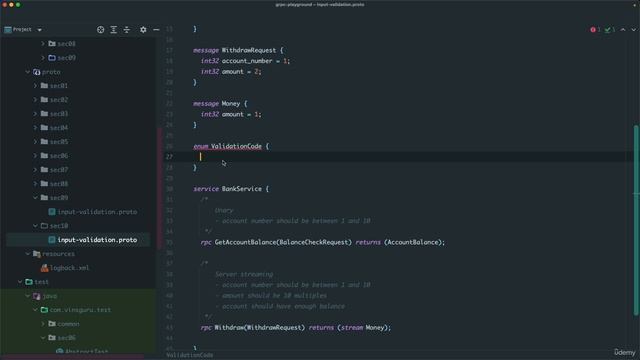Click the 'amount should be 10 multiples' comment
Viewport: 640px width, 360px height.
pos(271,296)
